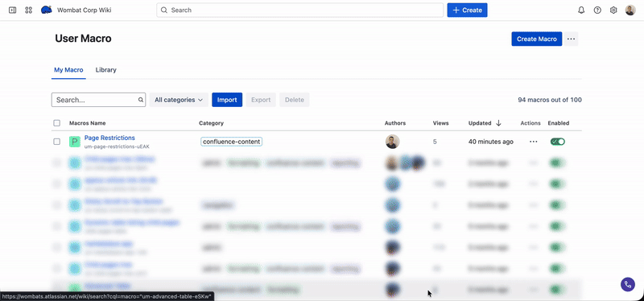Click the Authors column header
Image resolution: width=644 pixels, height=301 pixels.
coord(395,123)
